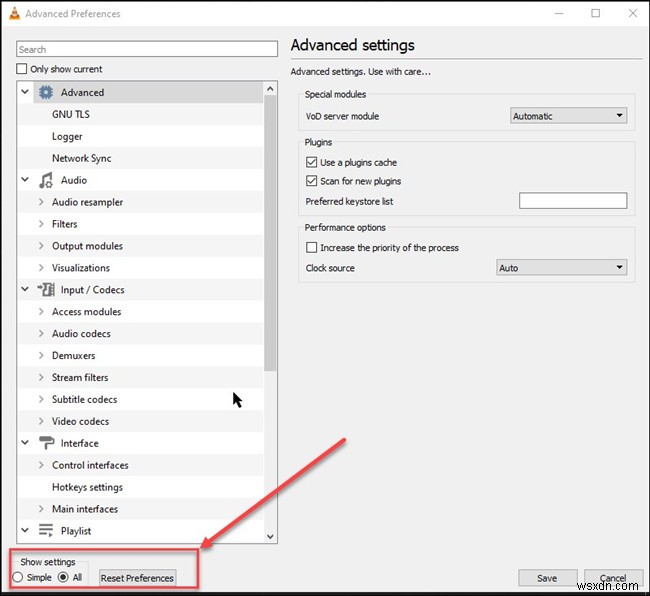This screenshot has width=650, height=596.
Task: Collapse the Playlist tree section
Action: click(x=25, y=530)
